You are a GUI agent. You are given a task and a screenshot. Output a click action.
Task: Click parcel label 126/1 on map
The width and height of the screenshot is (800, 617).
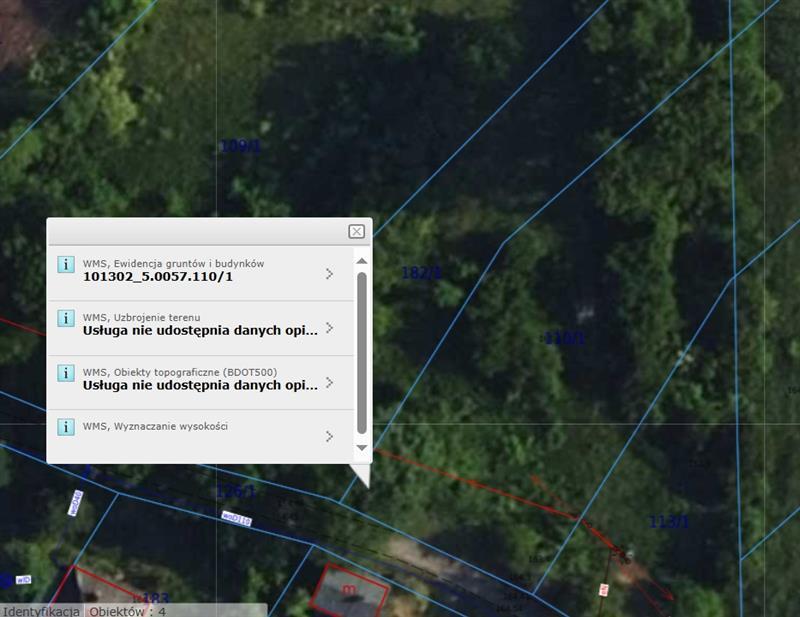[x=236, y=491]
